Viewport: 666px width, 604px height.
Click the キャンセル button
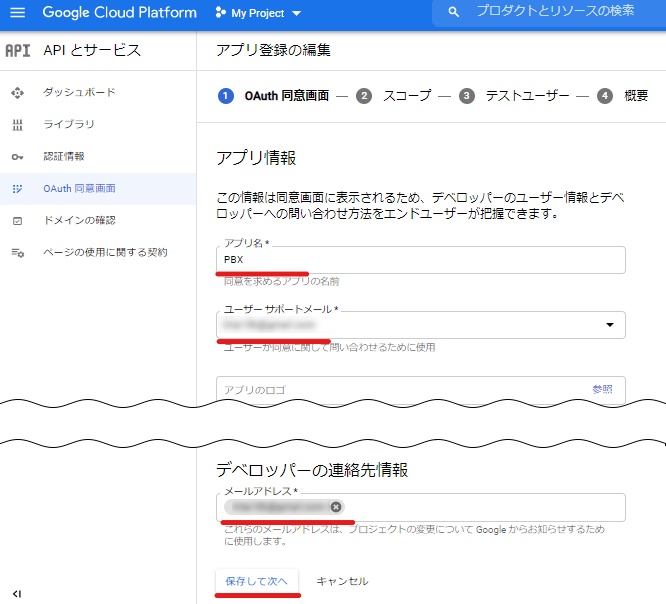[x=342, y=581]
